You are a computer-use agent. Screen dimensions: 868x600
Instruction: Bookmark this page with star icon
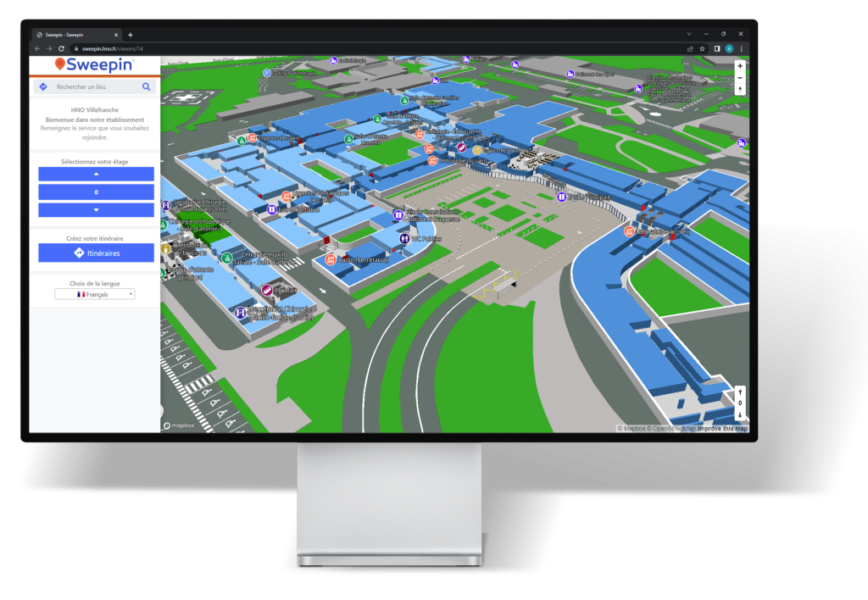pyautogui.click(x=703, y=48)
